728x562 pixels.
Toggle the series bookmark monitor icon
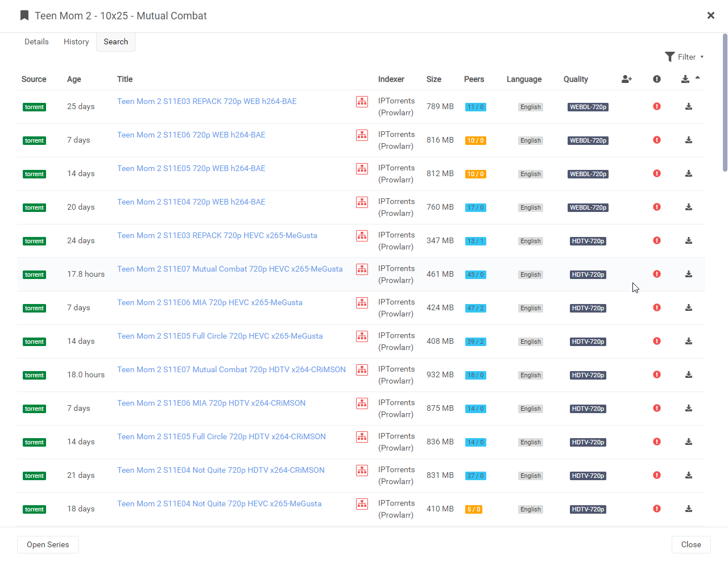click(x=24, y=15)
